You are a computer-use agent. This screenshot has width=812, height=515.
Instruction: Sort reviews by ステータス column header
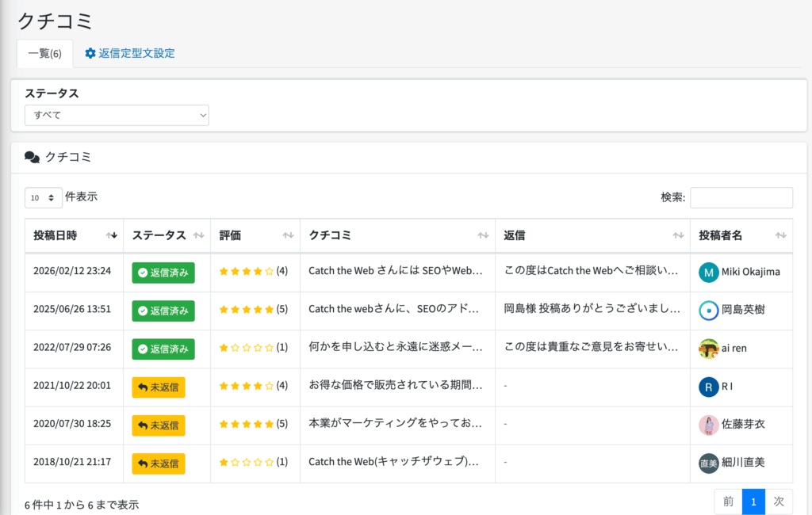167,235
